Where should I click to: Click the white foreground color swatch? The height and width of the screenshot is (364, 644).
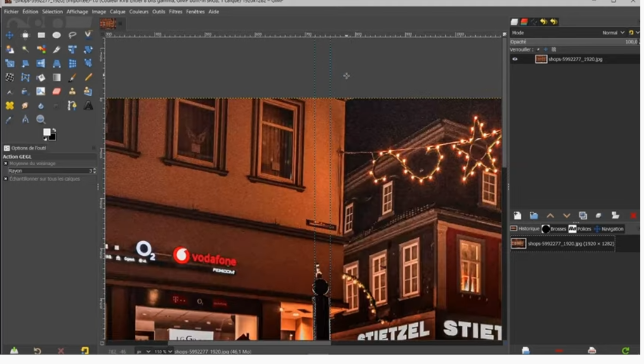coord(47,132)
